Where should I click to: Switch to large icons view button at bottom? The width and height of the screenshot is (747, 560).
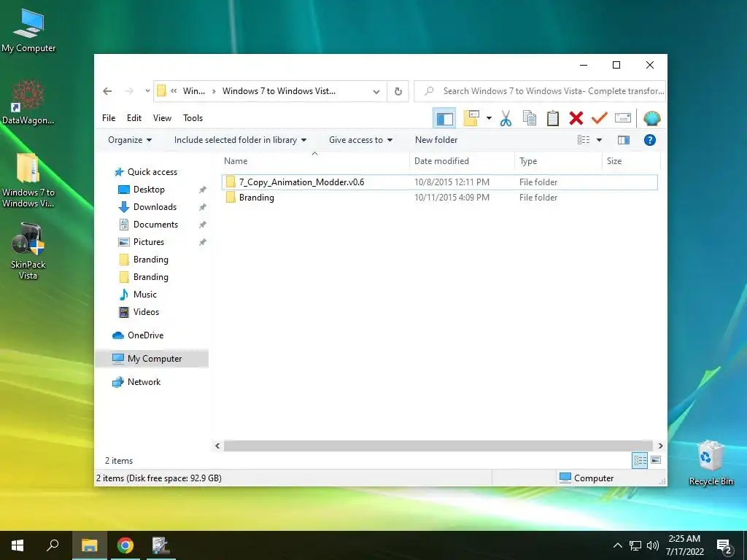pos(656,460)
